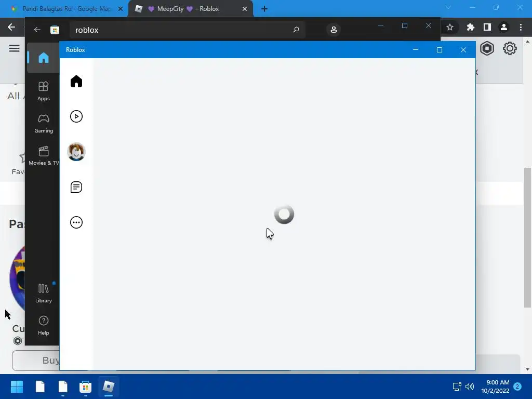Open a new browser tab
Viewport: 532px width, 399px height.
click(264, 9)
